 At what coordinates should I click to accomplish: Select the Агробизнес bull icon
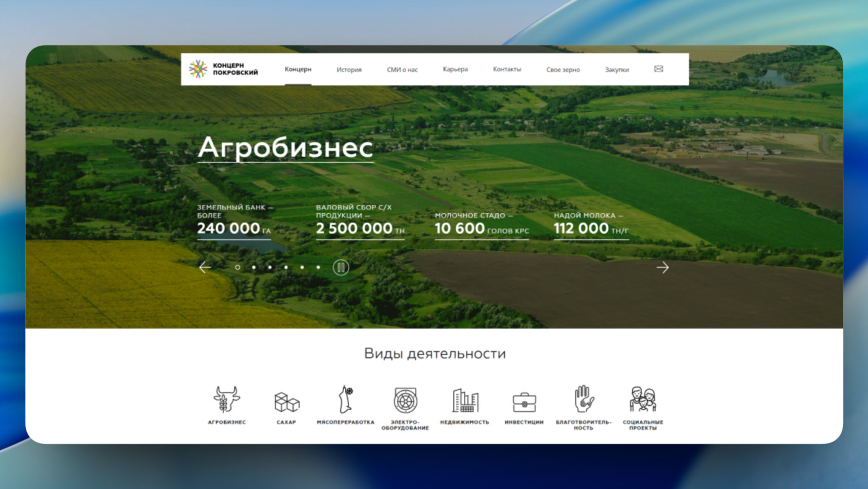point(226,399)
